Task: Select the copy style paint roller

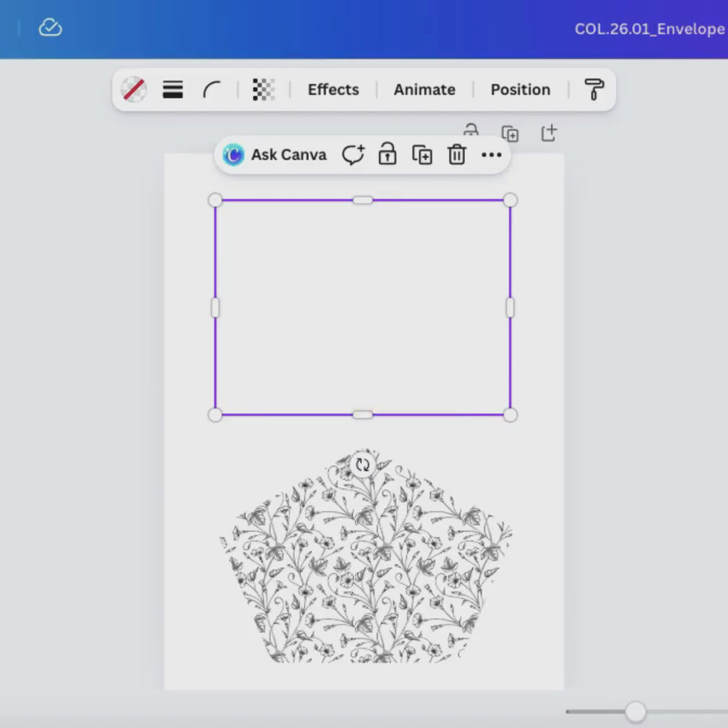Action: pyautogui.click(x=594, y=89)
